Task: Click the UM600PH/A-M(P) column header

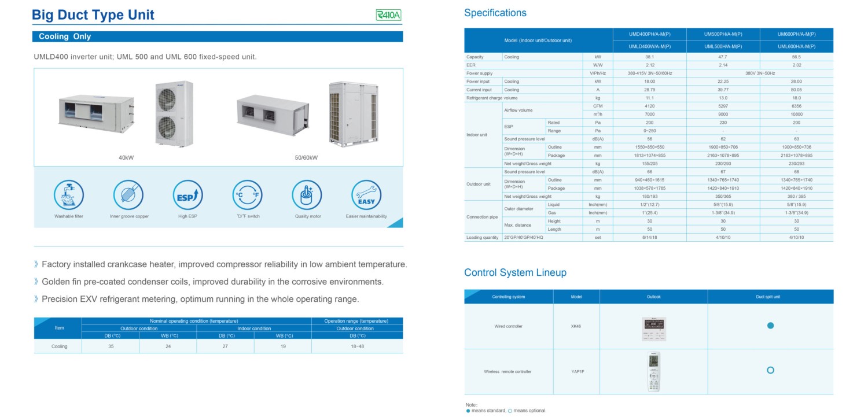Action: [x=796, y=34]
